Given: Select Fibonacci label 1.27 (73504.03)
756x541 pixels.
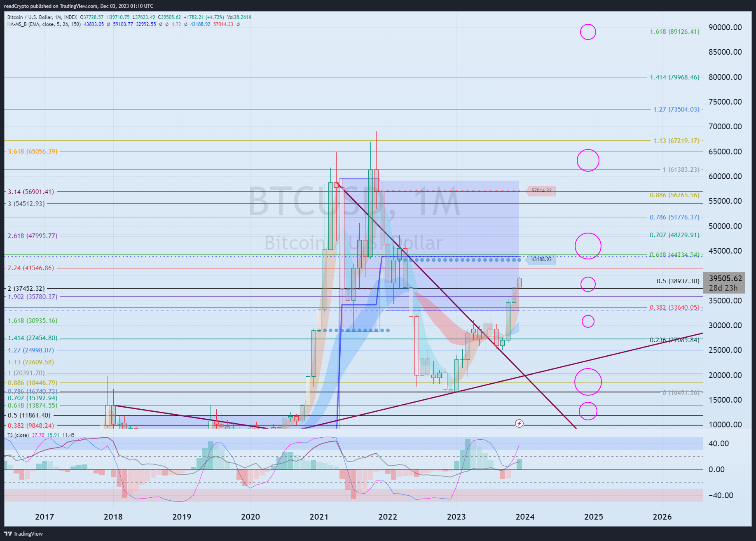Looking at the screenshot, I should [676, 109].
